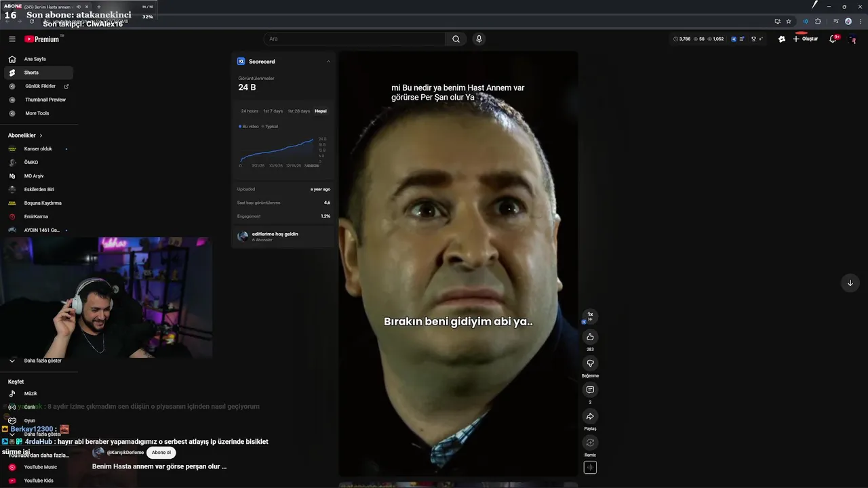868x488 pixels.
Task: Click the install app icon in address bar
Action: tap(777, 21)
